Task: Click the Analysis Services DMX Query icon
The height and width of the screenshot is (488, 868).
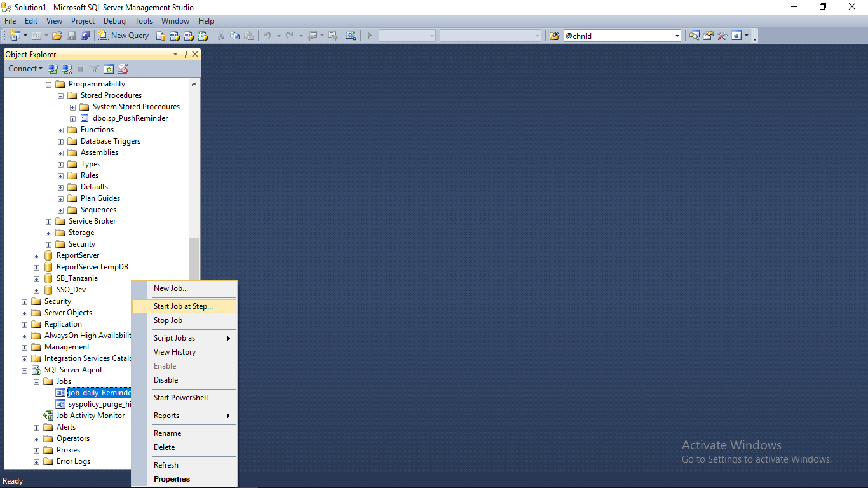Action: pos(189,36)
